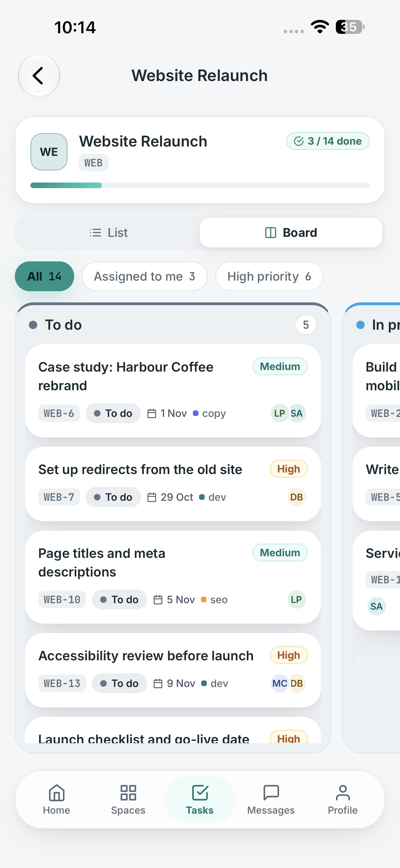Screen dimensions: 400x868
Task: Filter by High priority
Action: [269, 276]
